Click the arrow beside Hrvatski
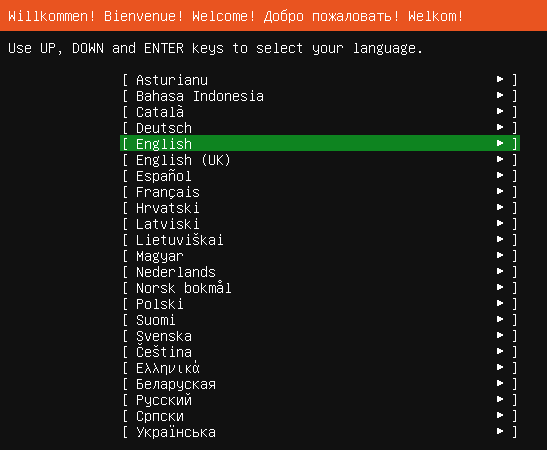The width and height of the screenshot is (547, 450). point(500,207)
